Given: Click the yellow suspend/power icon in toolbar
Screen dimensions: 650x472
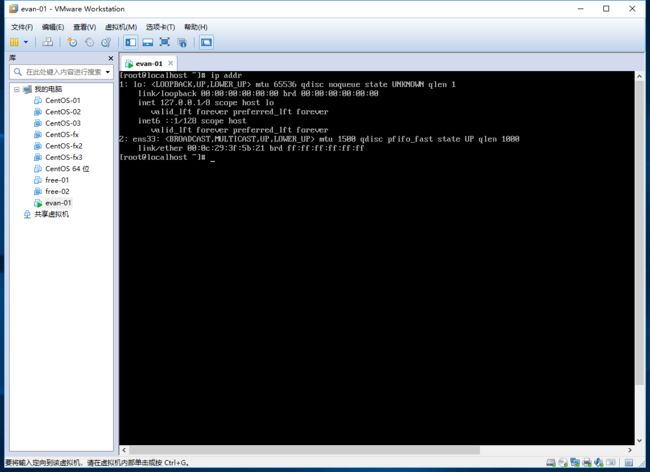Looking at the screenshot, I should coord(15,42).
